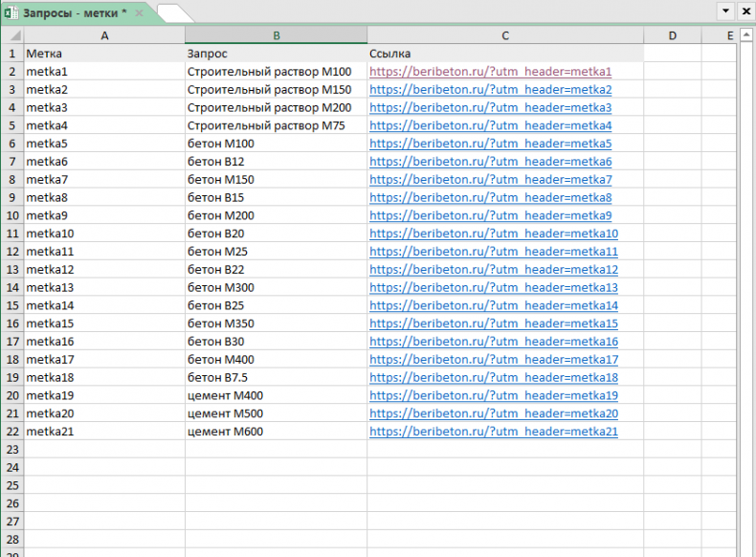Select column D header
This screenshot has width=756, height=557.
click(x=672, y=35)
